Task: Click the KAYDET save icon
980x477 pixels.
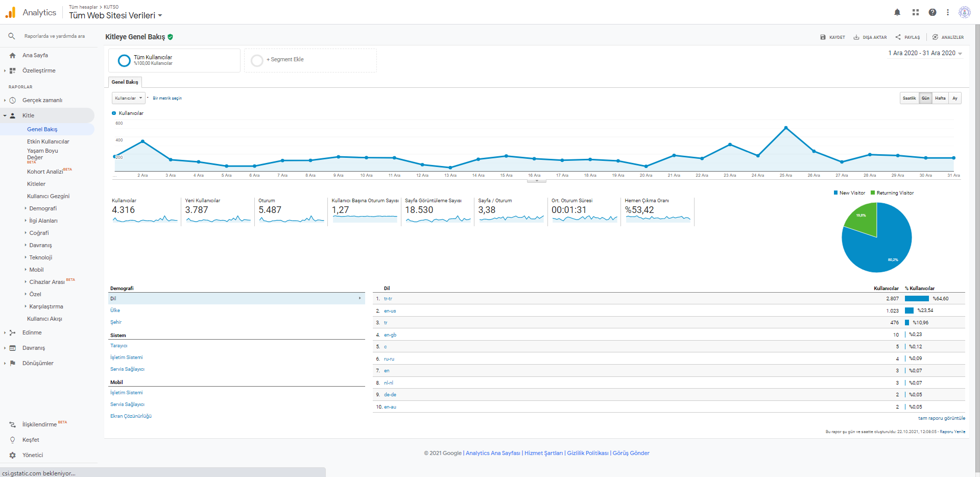Action: point(823,37)
